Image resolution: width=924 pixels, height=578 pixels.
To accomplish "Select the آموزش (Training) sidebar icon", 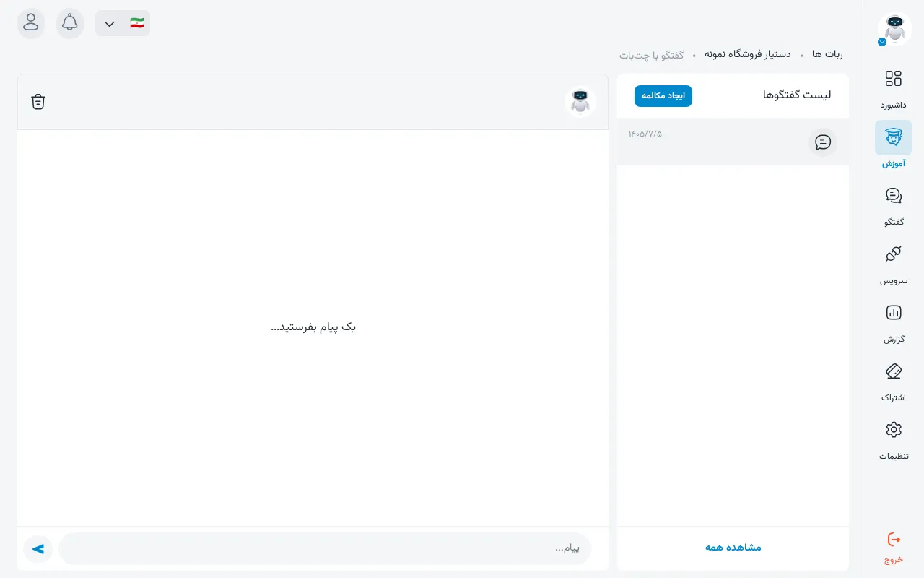I will (x=894, y=138).
